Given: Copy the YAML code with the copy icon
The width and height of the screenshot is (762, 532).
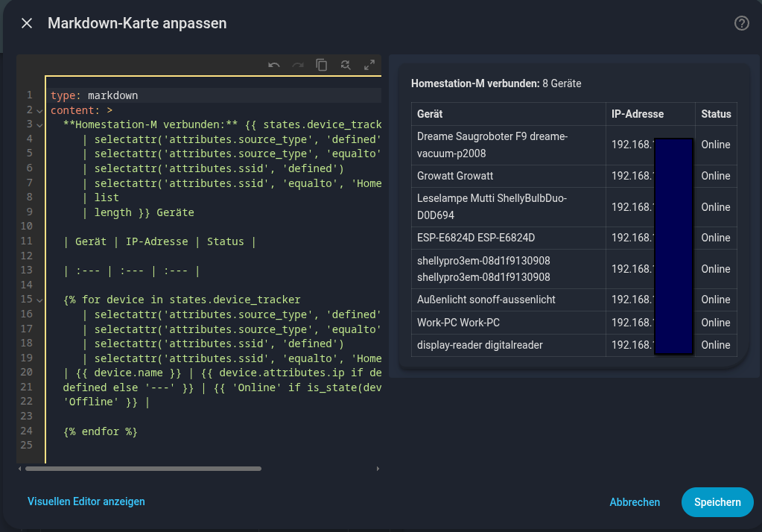Looking at the screenshot, I should [322, 65].
